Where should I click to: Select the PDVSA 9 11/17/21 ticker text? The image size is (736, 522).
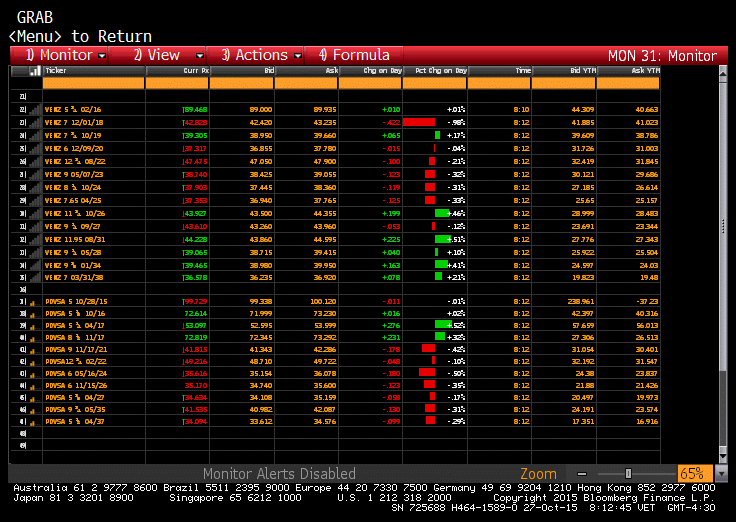78,350
